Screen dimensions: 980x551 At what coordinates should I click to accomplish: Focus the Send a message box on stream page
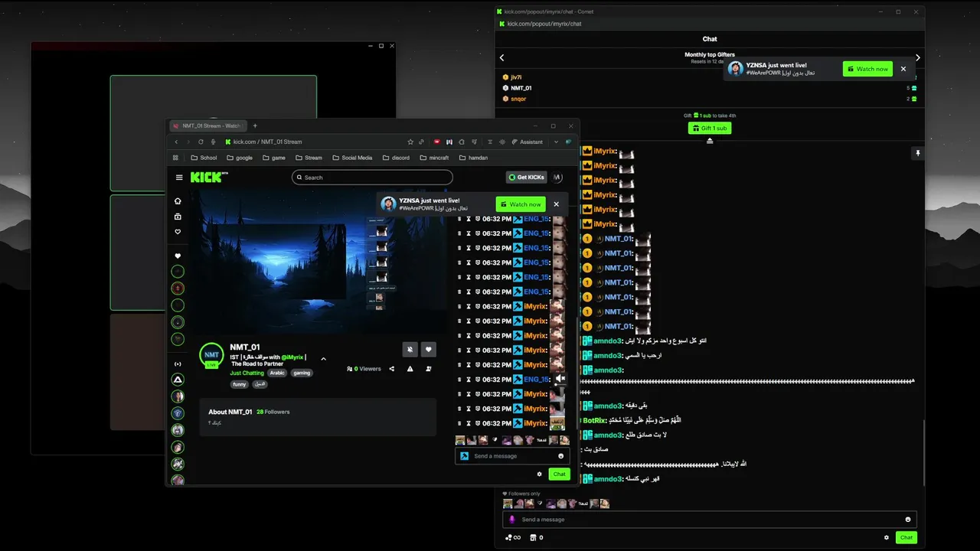512,456
